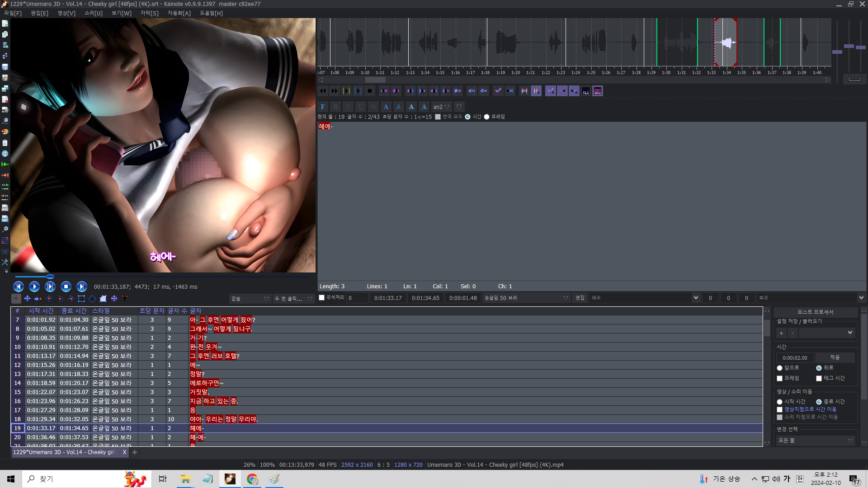Select the vector drawing shape tool
This screenshot has height=488, width=868.
tap(103, 298)
